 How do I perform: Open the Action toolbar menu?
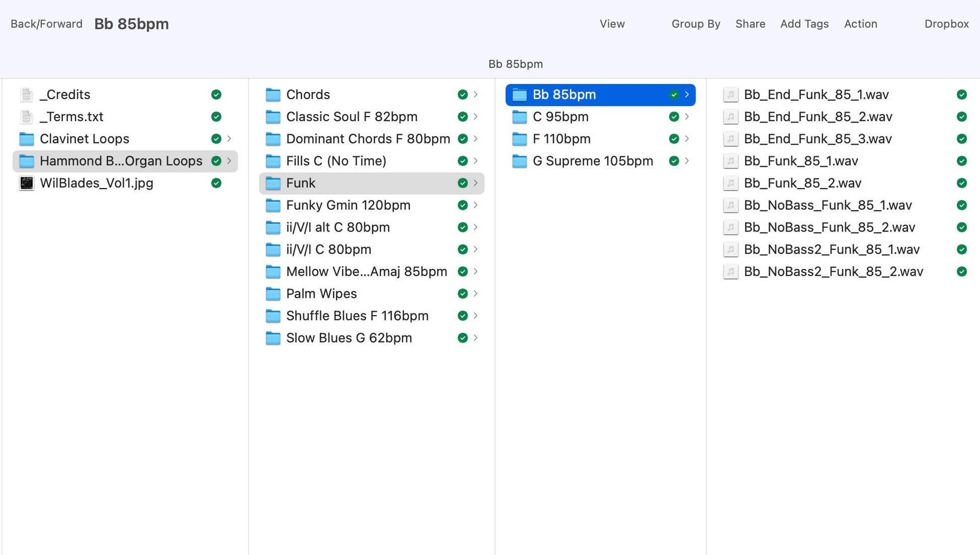tap(860, 24)
